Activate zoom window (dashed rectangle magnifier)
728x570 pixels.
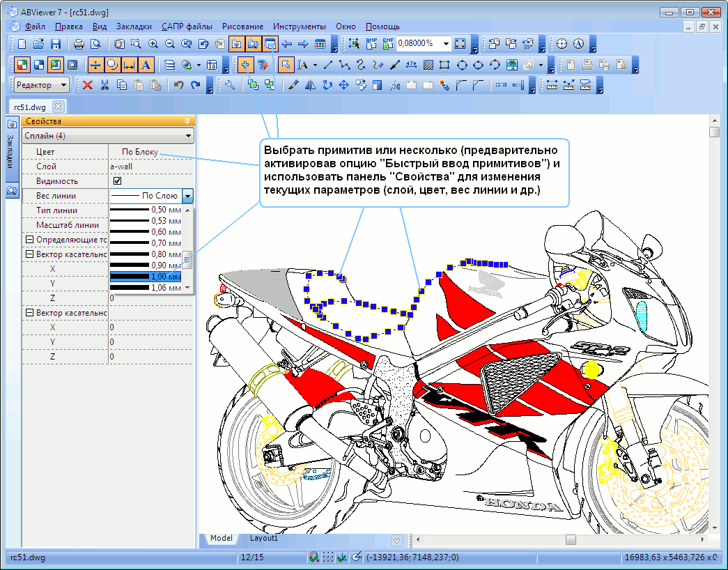136,44
